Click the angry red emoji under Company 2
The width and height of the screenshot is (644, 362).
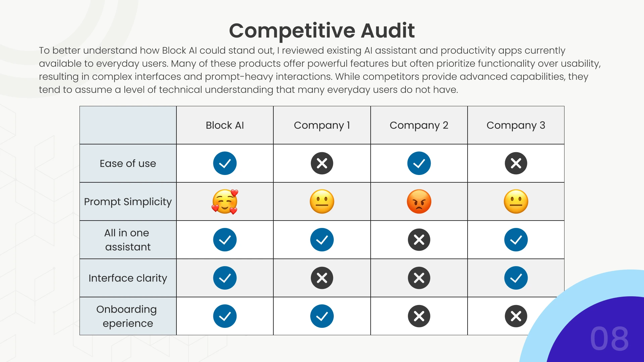tap(419, 201)
